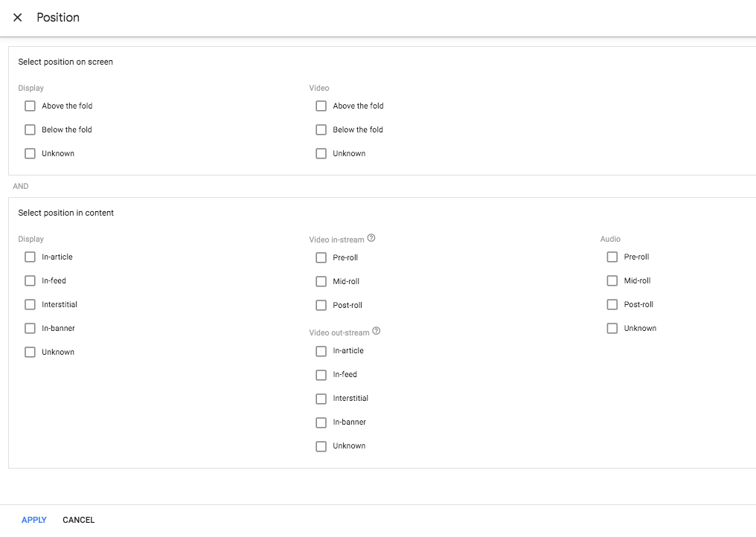Click the 'Position' dialog title
This screenshot has height=537, width=756.
click(x=58, y=17)
